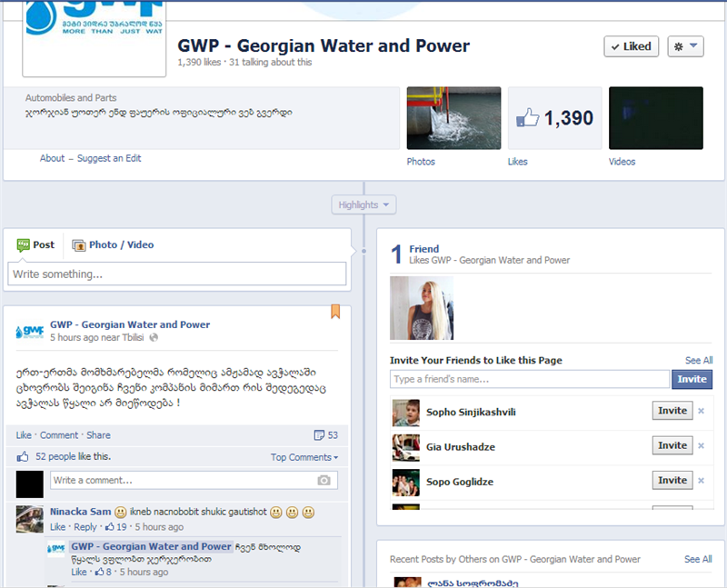Open the Photos link below thumbnail
The image size is (727, 588).
(x=421, y=162)
